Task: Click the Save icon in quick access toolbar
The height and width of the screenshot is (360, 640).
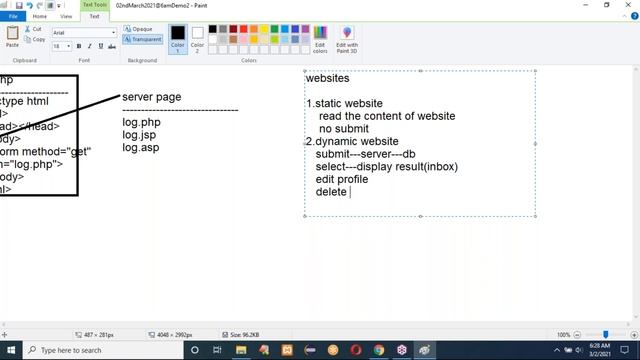Action: [x=19, y=6]
